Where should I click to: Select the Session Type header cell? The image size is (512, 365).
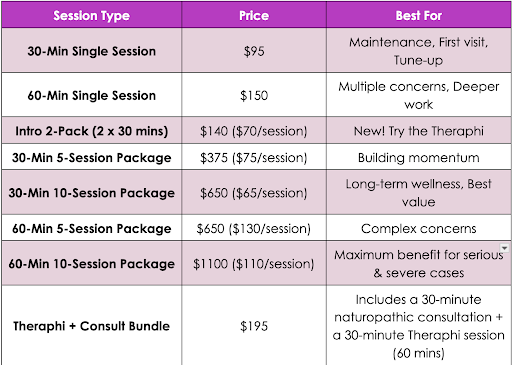pos(92,15)
